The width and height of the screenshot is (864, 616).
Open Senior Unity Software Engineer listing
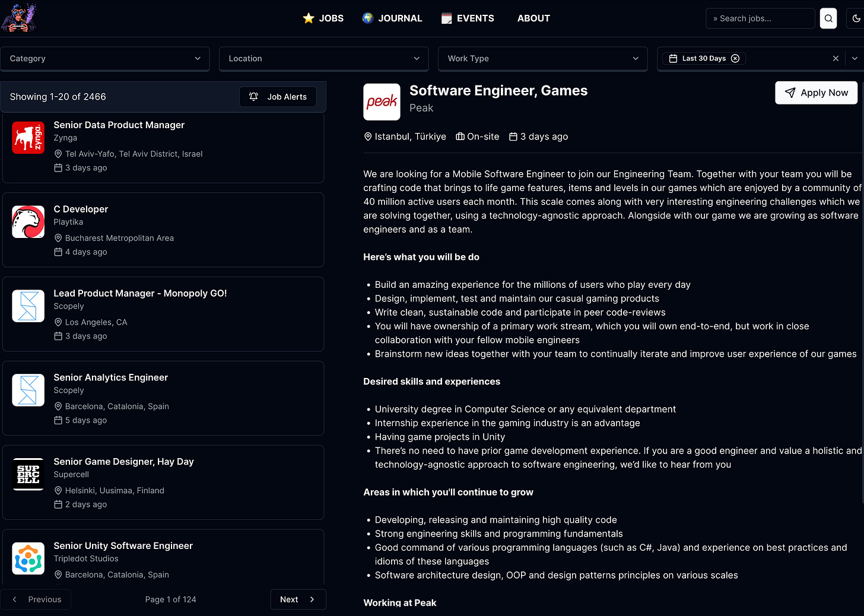point(163,557)
